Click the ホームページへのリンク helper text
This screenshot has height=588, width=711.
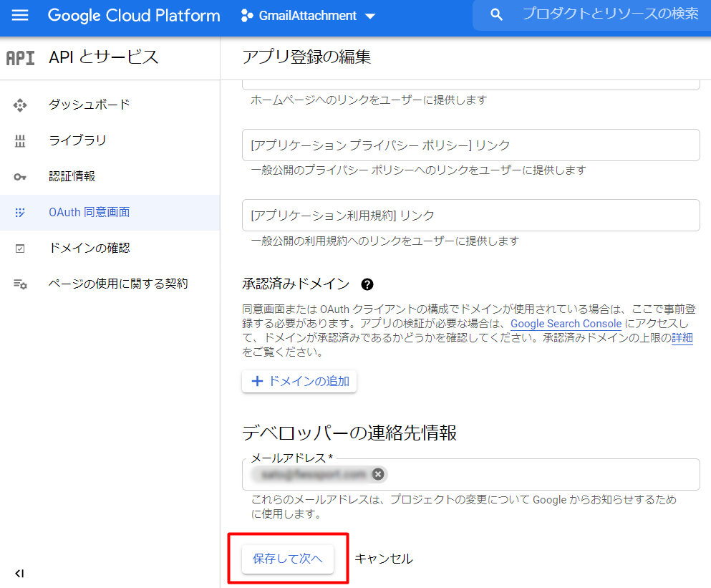(x=369, y=100)
